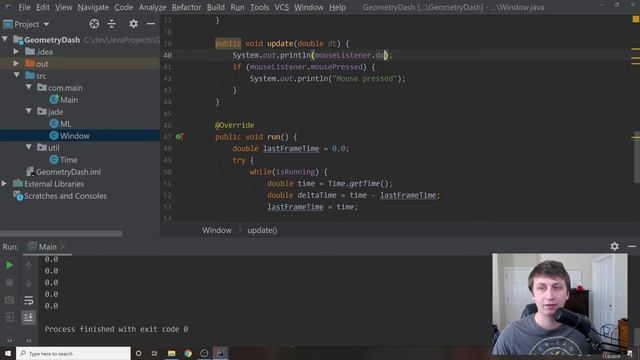
Task: Click the Project panel horizontal scrollbar
Action: tap(61, 234)
